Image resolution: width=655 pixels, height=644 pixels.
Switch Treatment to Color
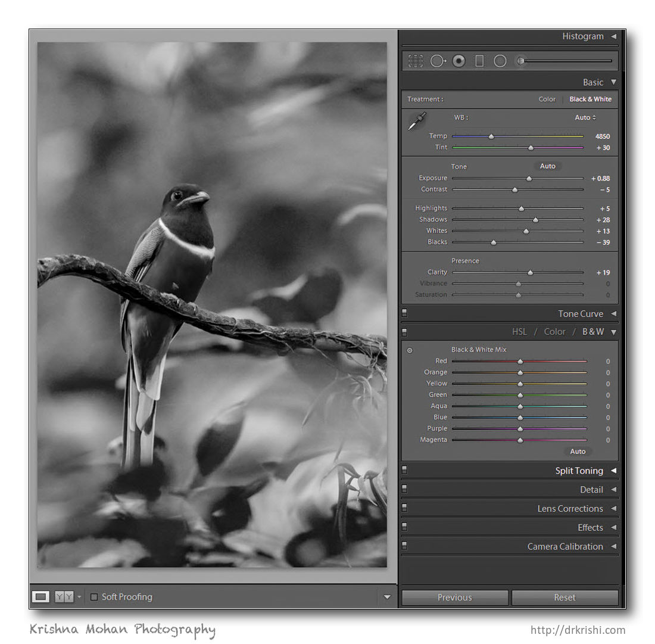click(x=547, y=99)
